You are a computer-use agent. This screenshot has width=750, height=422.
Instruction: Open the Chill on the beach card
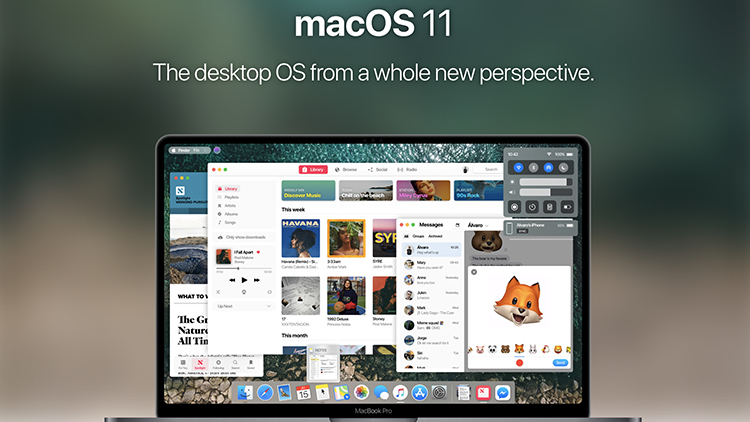click(x=365, y=190)
